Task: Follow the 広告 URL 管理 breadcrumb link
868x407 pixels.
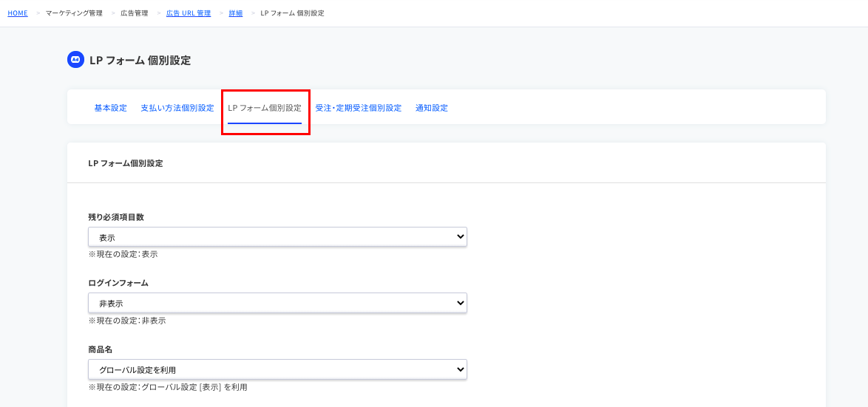Action: pyautogui.click(x=189, y=13)
